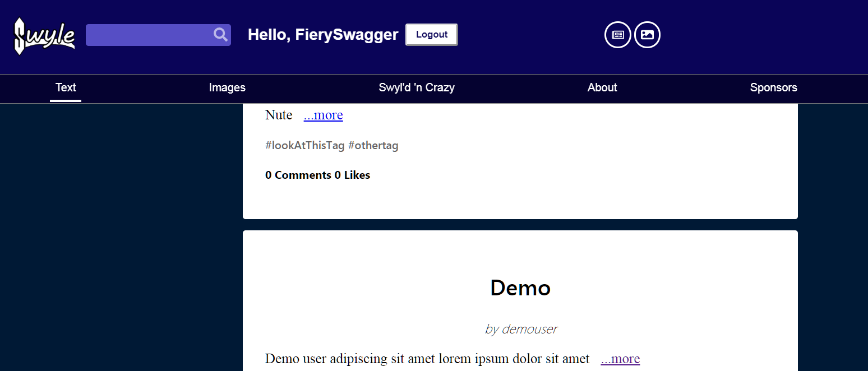This screenshot has width=868, height=371.
Task: Open ...more link after Nute
Action: (323, 115)
